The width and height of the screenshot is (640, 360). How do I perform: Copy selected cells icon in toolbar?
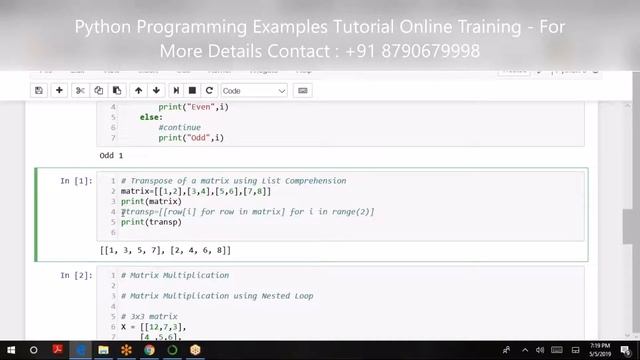tap(98, 91)
